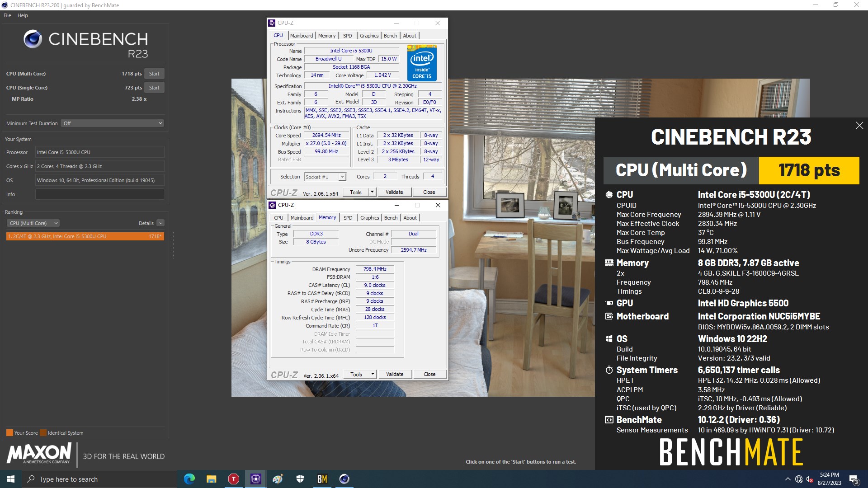This screenshot has height=488, width=868.
Task: Click the Memory icon in BenchMate panel
Action: pos(609,263)
